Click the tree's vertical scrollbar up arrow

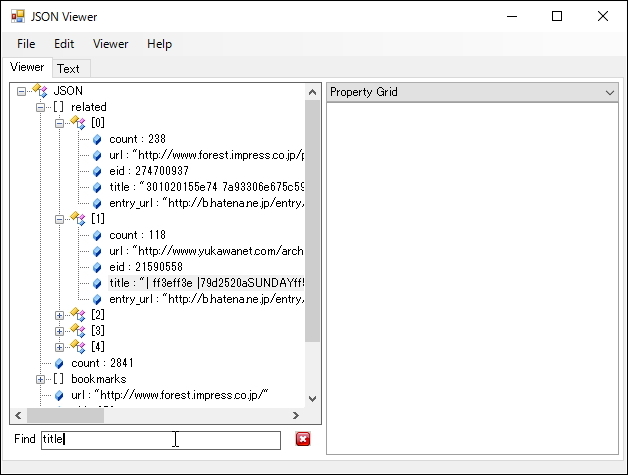tap(312, 93)
